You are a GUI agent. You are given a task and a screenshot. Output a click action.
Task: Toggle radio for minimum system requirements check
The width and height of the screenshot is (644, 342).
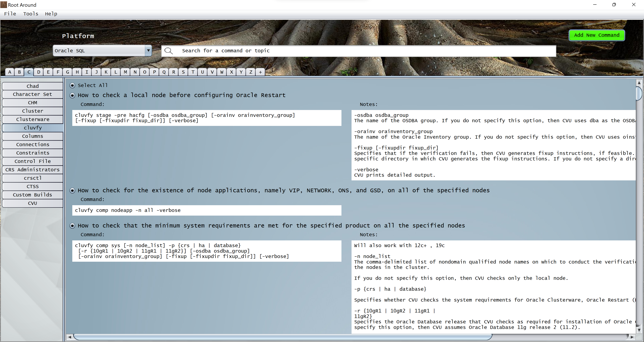[72, 226]
